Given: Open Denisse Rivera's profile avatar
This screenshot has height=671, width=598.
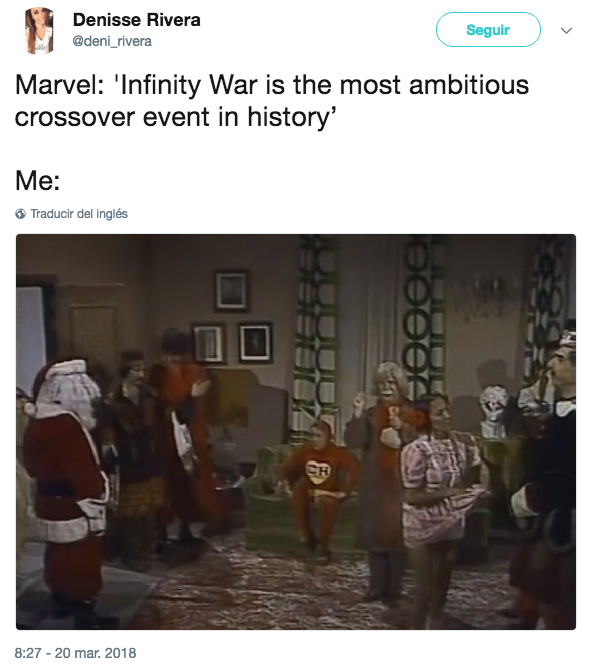Looking at the screenshot, I should (39, 31).
